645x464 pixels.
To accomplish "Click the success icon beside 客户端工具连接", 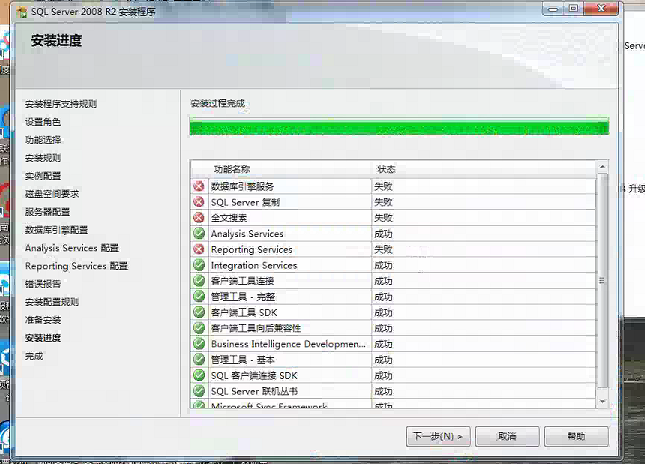I will [199, 281].
